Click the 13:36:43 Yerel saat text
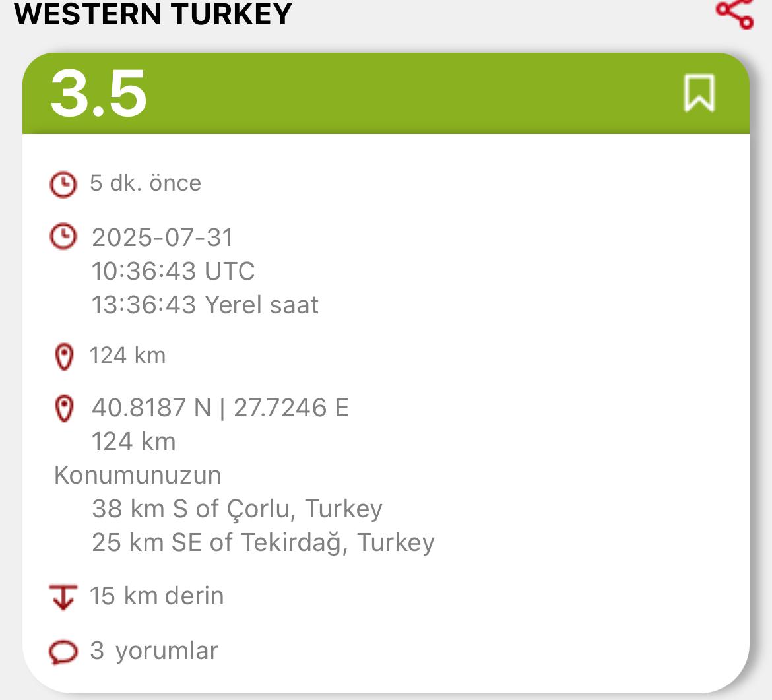 (205, 305)
